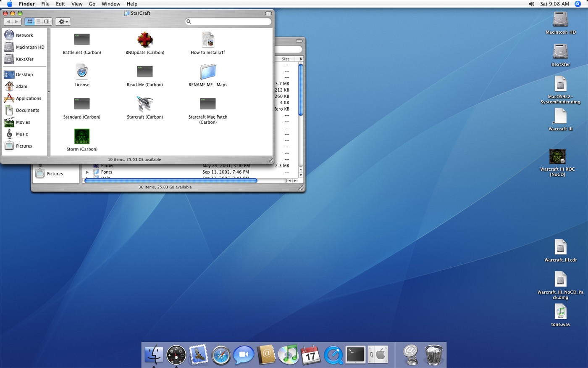The image size is (588, 368).
Task: Launch QuickTime Player from the Dock
Action: tap(333, 355)
